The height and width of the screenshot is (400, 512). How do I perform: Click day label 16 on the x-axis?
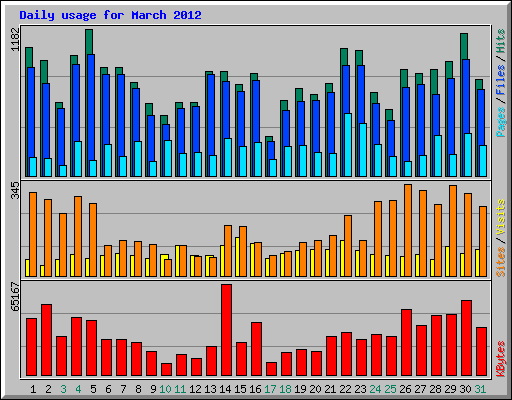(255, 389)
